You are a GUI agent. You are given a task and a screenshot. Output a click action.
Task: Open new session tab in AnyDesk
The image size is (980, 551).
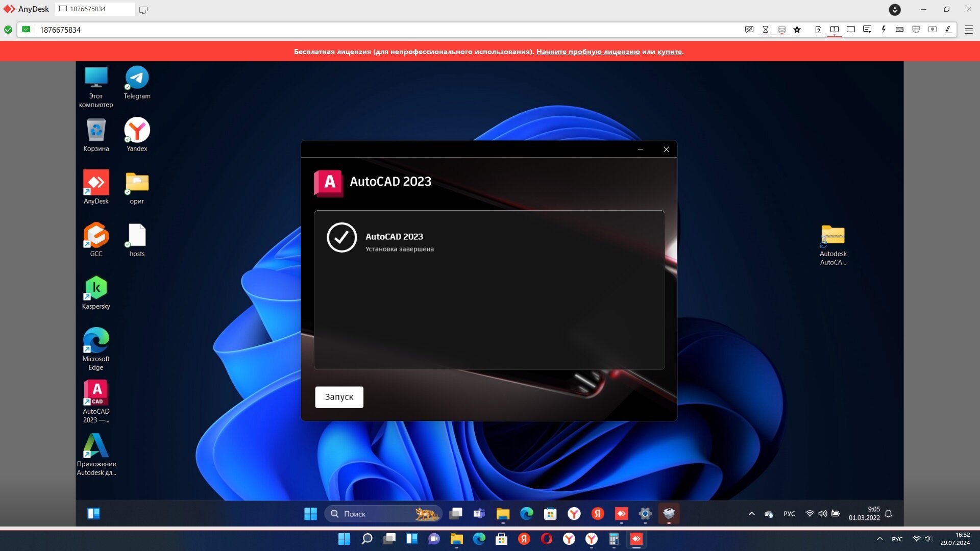pyautogui.click(x=143, y=10)
